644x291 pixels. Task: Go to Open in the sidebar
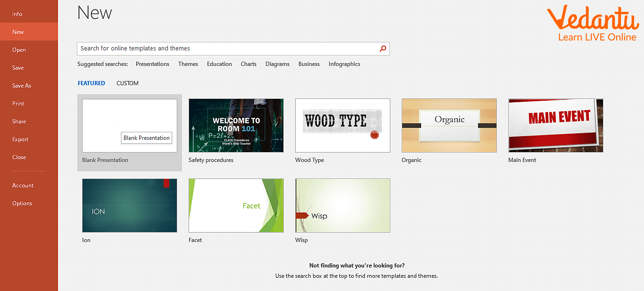point(19,50)
